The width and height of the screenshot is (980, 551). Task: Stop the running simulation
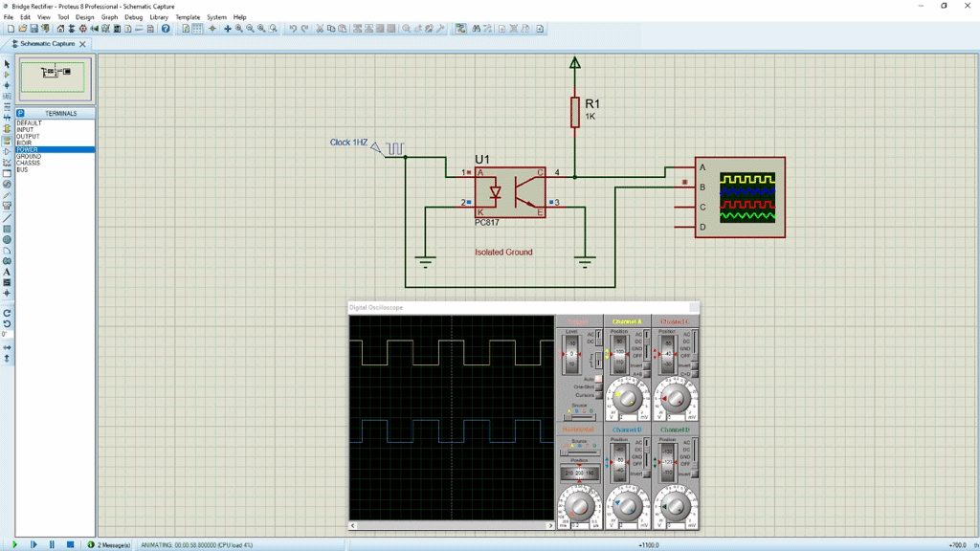[x=70, y=544]
